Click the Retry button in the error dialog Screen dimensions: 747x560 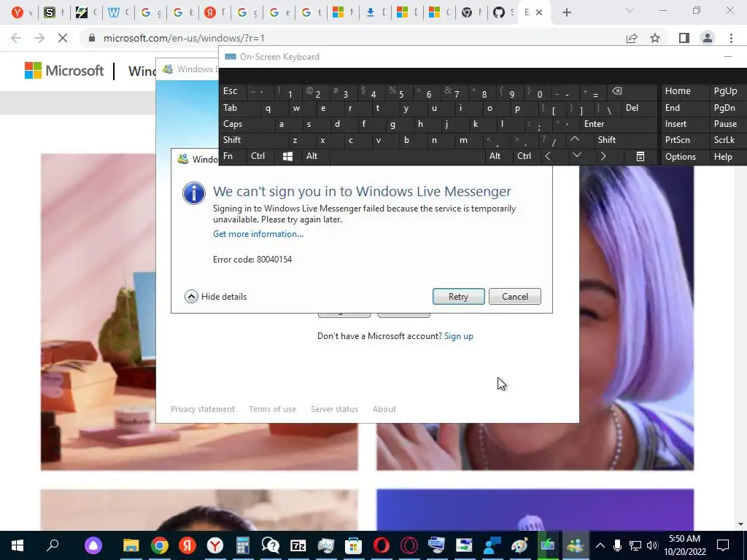tap(458, 296)
